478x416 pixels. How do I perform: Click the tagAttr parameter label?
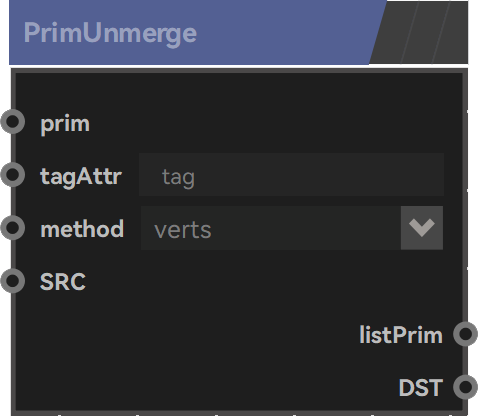point(81,176)
